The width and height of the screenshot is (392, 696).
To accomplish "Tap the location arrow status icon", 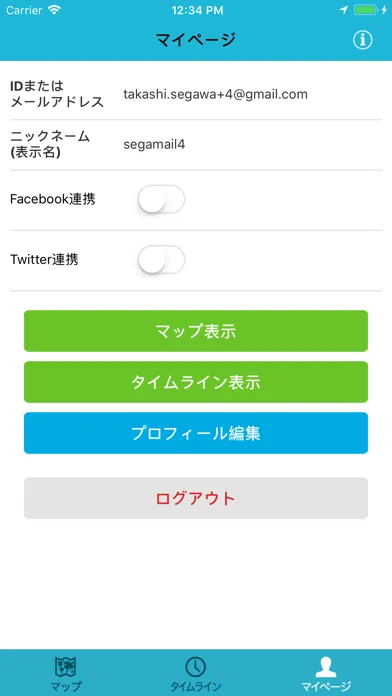I will click(344, 10).
